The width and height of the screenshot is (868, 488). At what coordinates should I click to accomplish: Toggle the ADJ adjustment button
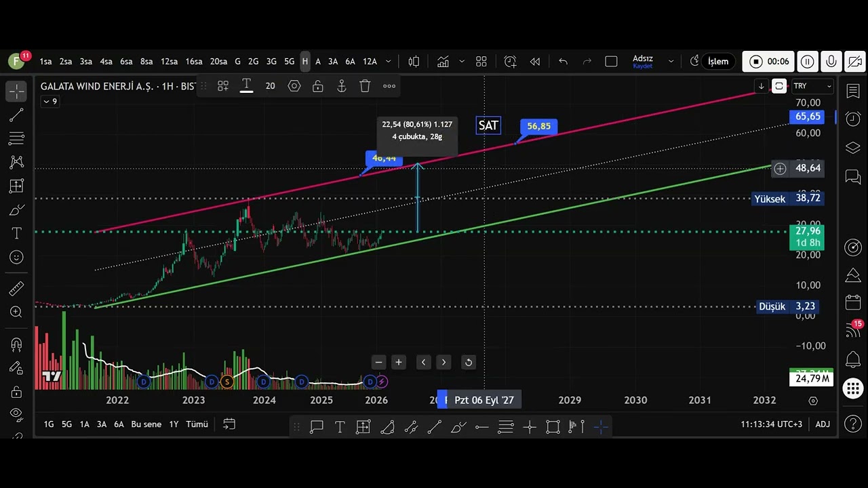pyautogui.click(x=823, y=424)
